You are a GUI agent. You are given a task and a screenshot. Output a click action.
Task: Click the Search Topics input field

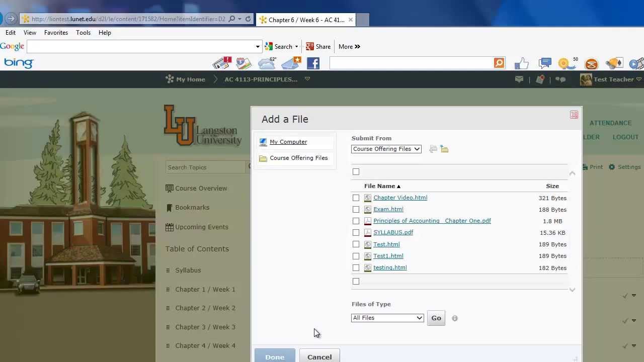click(x=206, y=167)
